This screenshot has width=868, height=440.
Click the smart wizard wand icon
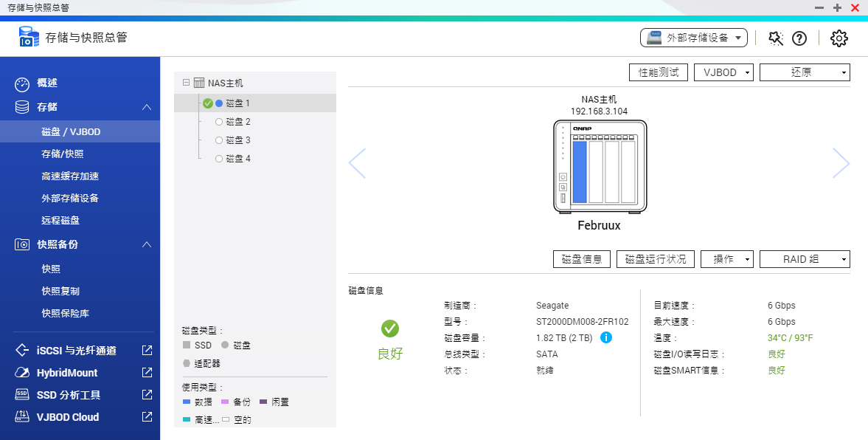click(774, 38)
